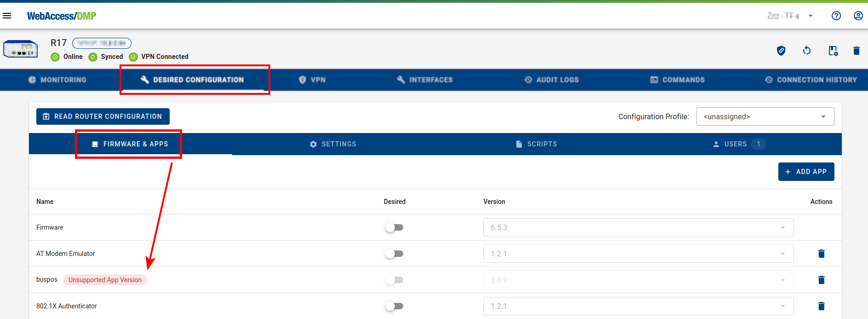The width and height of the screenshot is (868, 319).
Task: Open the Scripts sub-tab
Action: point(537,144)
